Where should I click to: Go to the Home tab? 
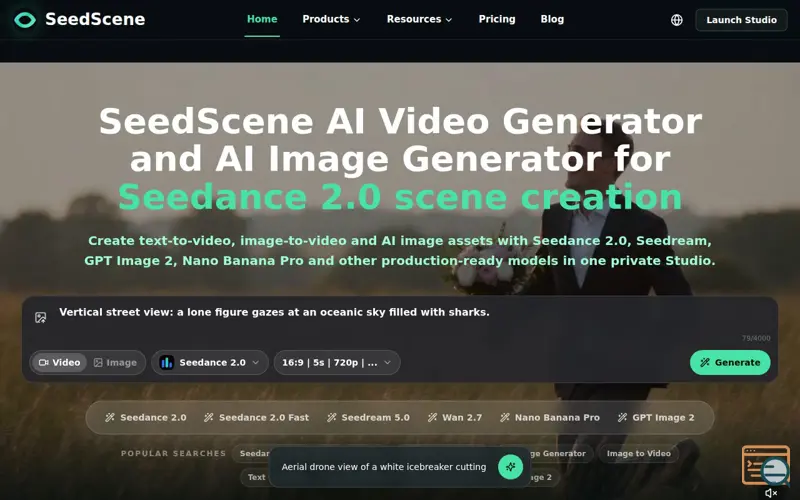click(x=262, y=19)
